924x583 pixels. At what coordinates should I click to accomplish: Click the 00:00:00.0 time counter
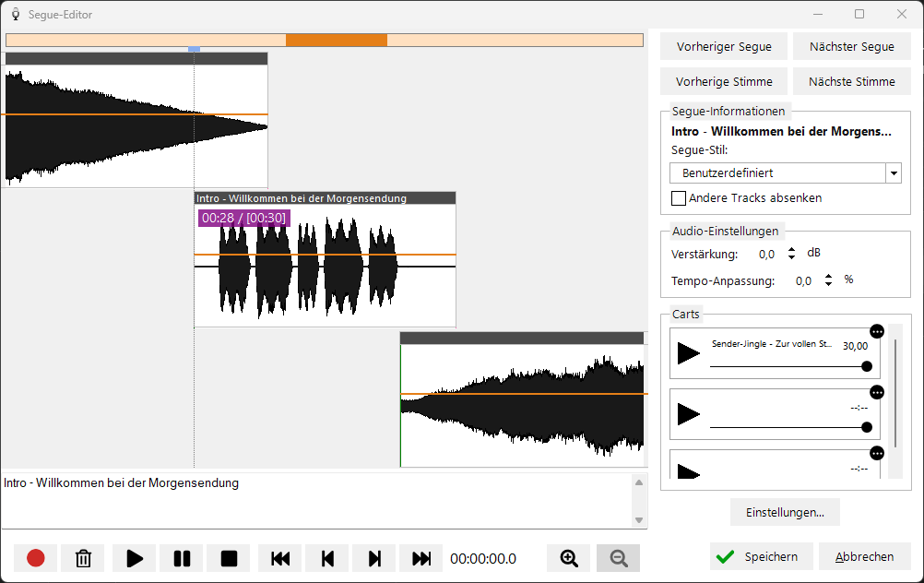pos(483,559)
